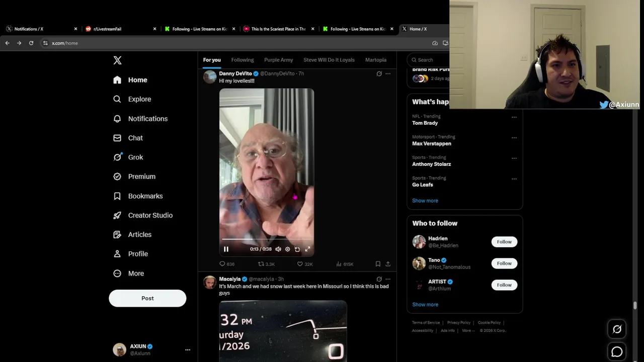This screenshot has height=362, width=644.
Task: Repost Danny DeVito's post
Action: pos(266,264)
